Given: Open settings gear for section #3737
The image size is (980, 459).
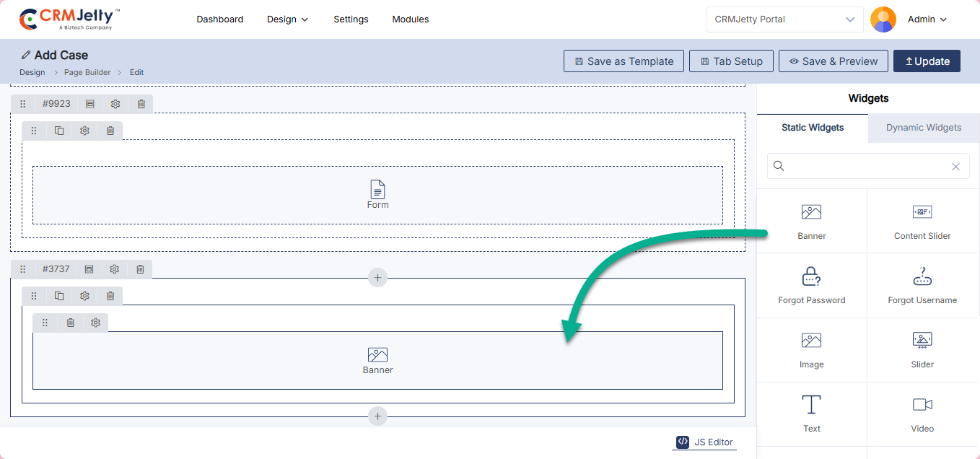Looking at the screenshot, I should pos(115,269).
